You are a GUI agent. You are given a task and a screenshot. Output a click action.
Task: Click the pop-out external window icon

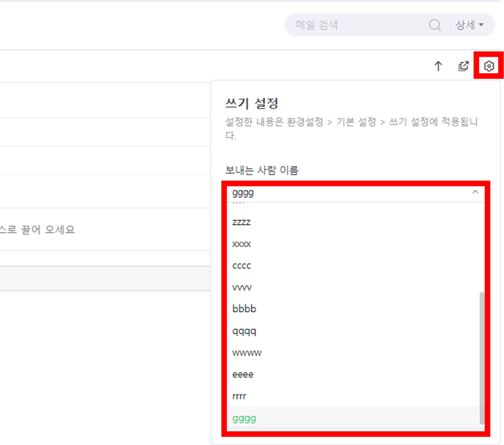coord(463,66)
